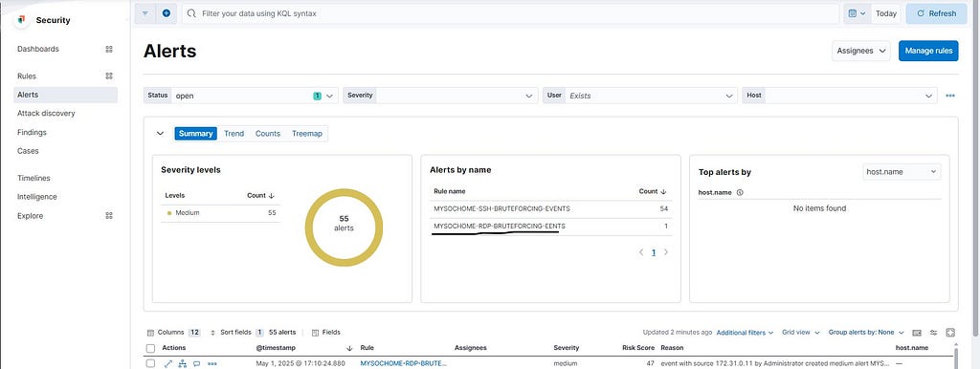Viewport: 980px width, 369px height.
Task: Collapse the summary panel chevron
Action: [160, 133]
